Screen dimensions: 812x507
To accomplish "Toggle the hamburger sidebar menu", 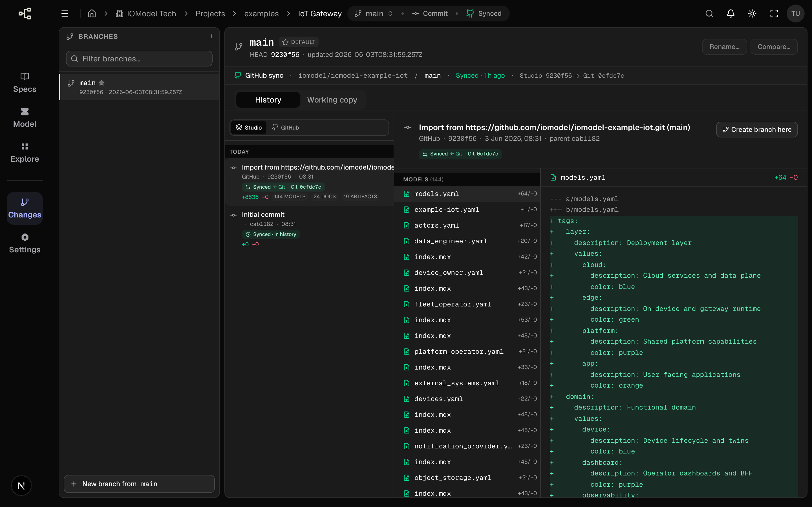I will (65, 14).
